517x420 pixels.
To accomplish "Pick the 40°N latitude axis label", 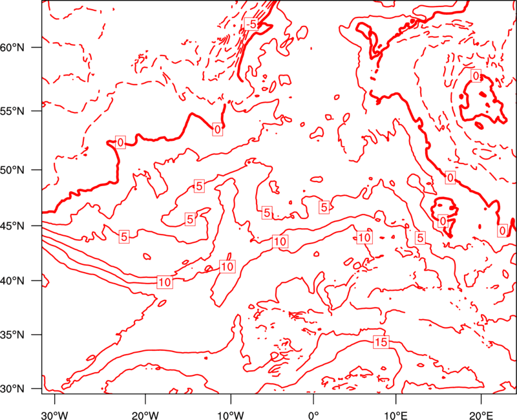I will (x=12, y=281).
